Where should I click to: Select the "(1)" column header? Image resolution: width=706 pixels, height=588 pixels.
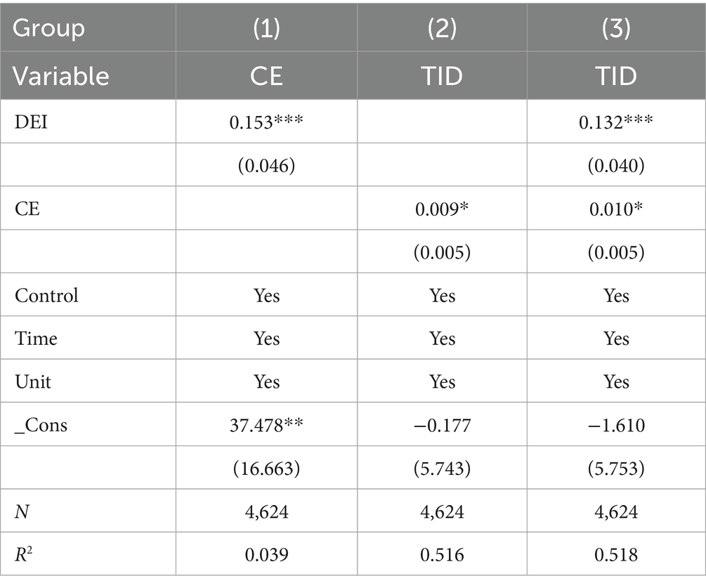coord(266,28)
